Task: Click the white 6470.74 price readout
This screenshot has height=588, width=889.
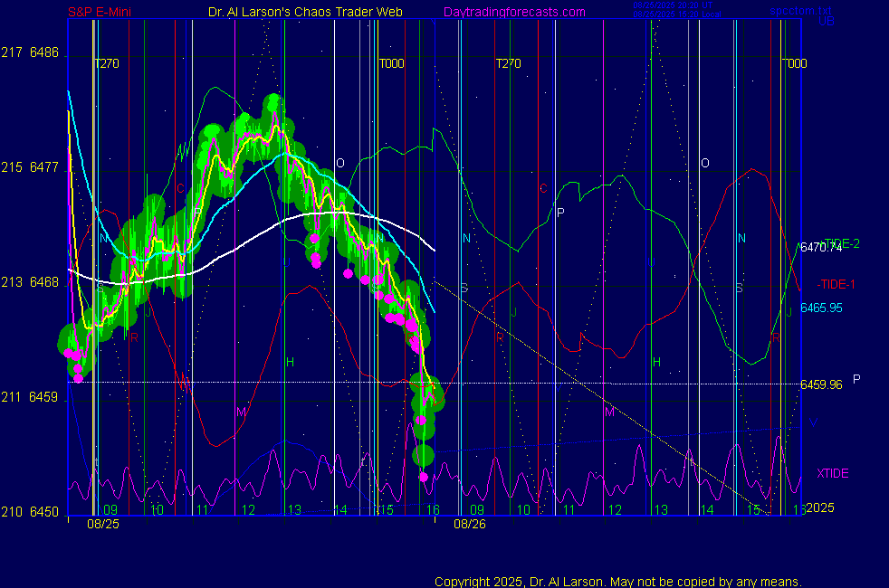Action: click(x=821, y=247)
